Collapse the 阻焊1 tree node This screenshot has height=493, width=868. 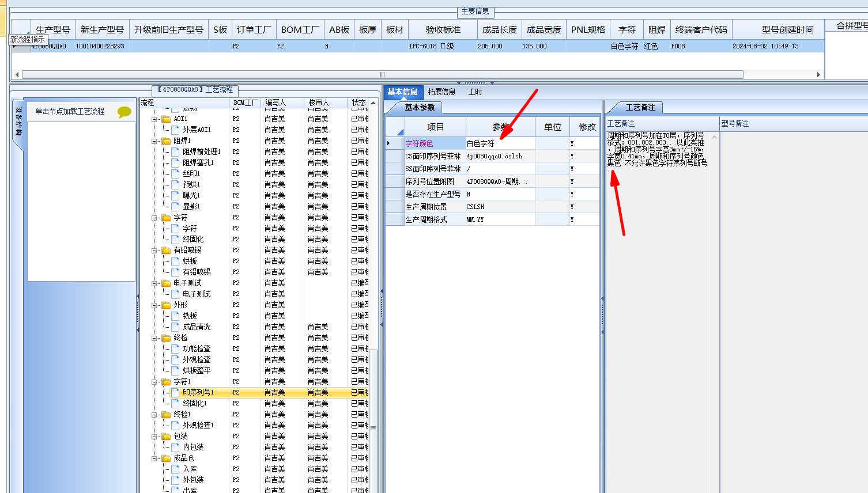pos(154,141)
